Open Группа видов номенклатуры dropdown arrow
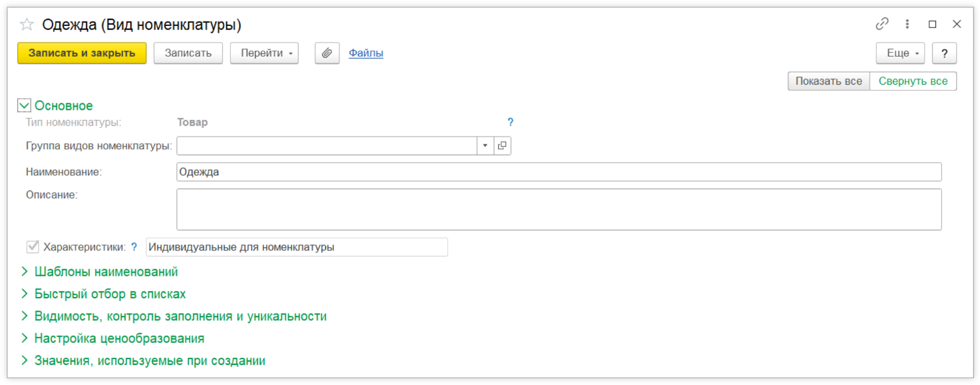This screenshot has width=980, height=385. pos(485,146)
